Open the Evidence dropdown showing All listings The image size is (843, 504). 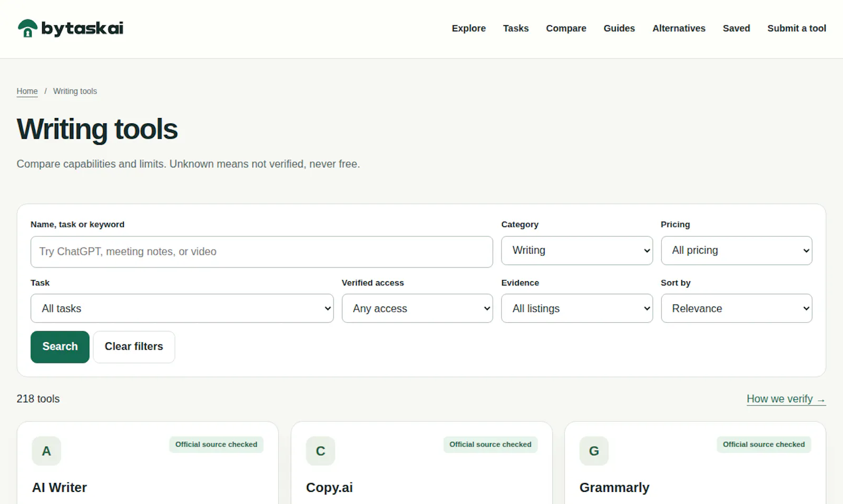coord(577,308)
